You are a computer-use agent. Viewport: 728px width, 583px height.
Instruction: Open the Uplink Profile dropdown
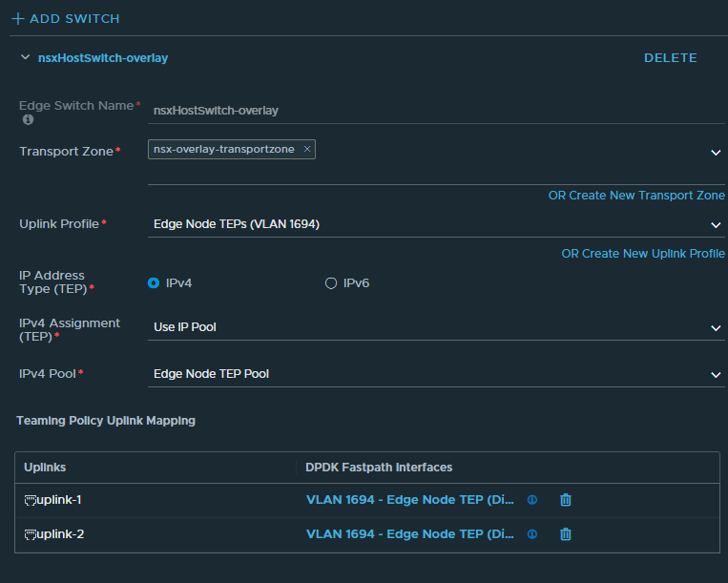point(716,224)
